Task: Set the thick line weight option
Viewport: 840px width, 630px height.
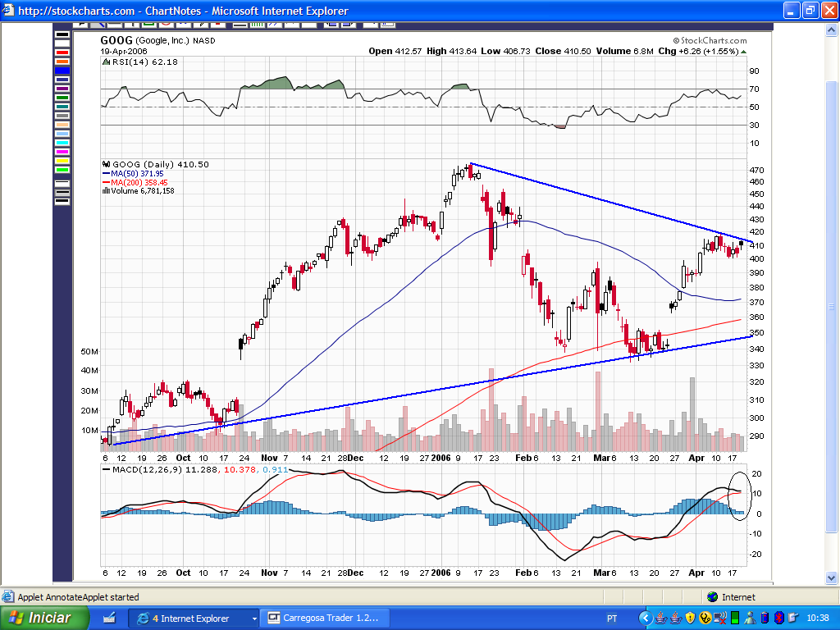Action: [x=62, y=202]
